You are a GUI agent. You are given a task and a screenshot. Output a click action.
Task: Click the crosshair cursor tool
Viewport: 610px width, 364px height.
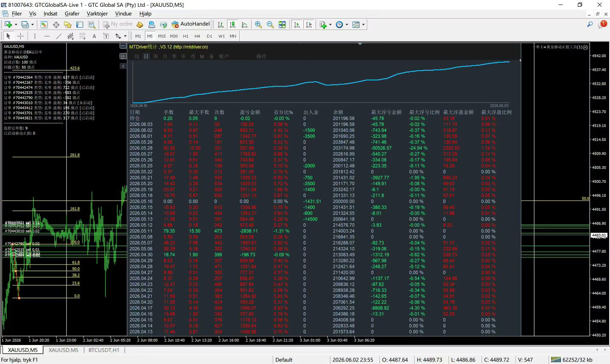tap(20, 36)
